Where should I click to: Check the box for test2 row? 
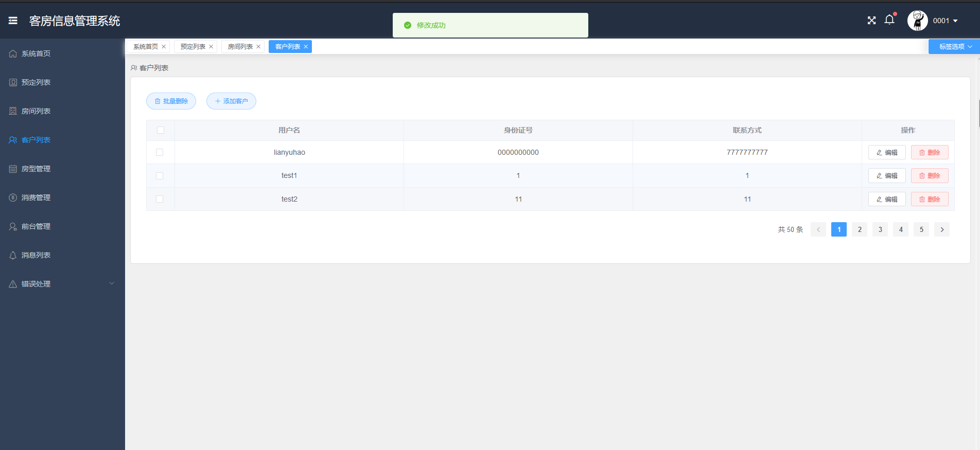click(160, 199)
